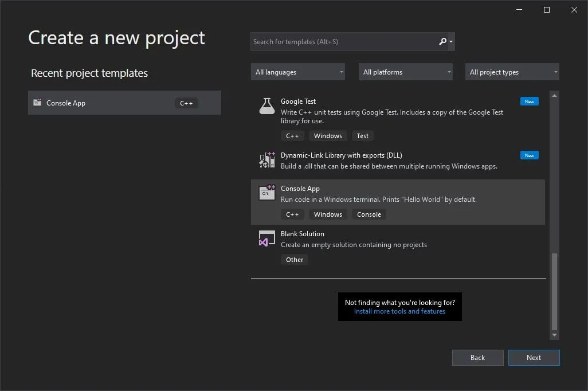Expand the search history arrow beside search box
The image size is (588, 391).
click(x=452, y=41)
